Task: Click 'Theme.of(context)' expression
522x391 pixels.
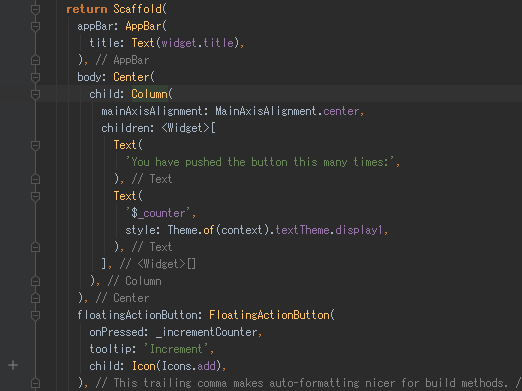Action: pyautogui.click(x=218, y=230)
